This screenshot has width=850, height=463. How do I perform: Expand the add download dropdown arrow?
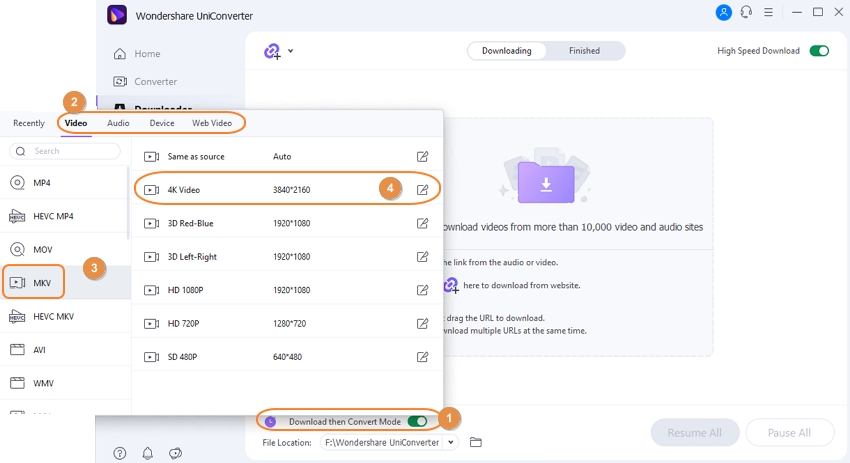(291, 51)
